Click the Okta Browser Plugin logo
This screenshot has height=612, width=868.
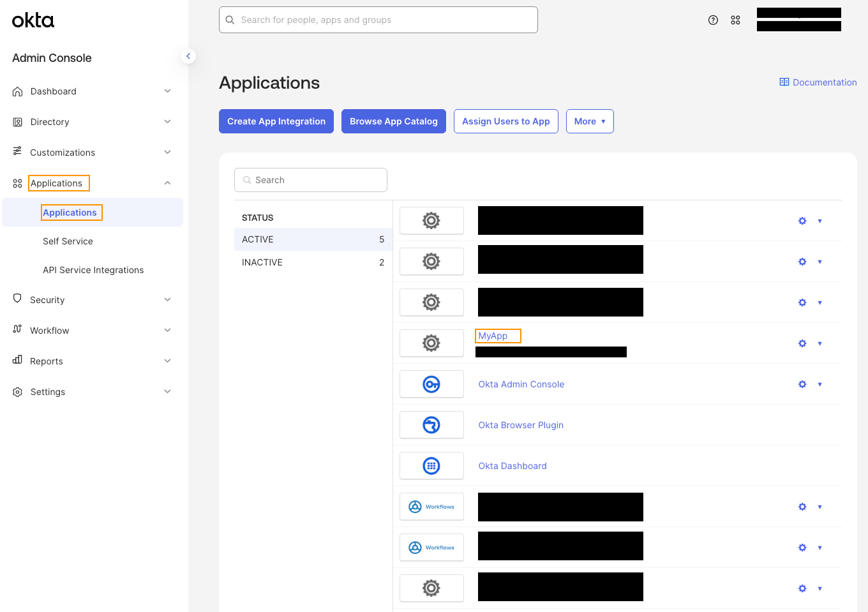(x=431, y=425)
